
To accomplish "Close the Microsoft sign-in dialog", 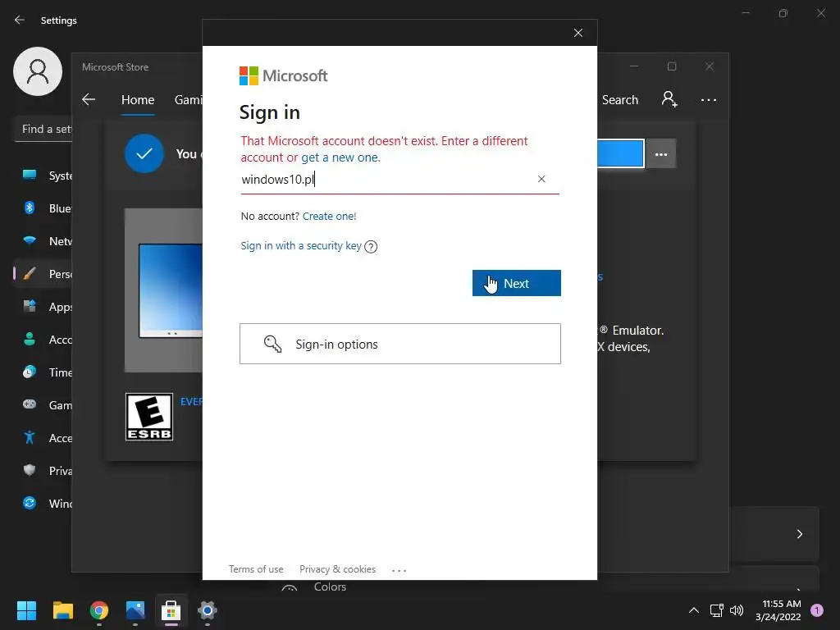I will coord(578,33).
